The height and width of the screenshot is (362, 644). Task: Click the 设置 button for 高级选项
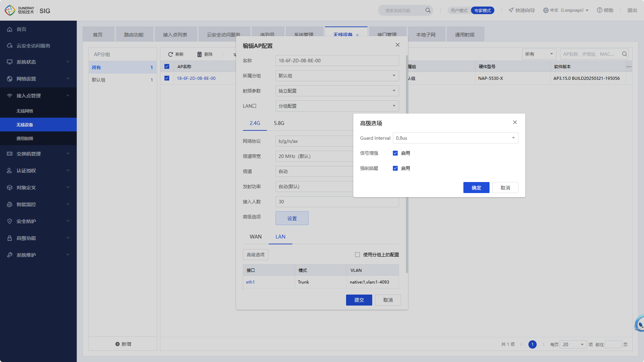(x=292, y=218)
